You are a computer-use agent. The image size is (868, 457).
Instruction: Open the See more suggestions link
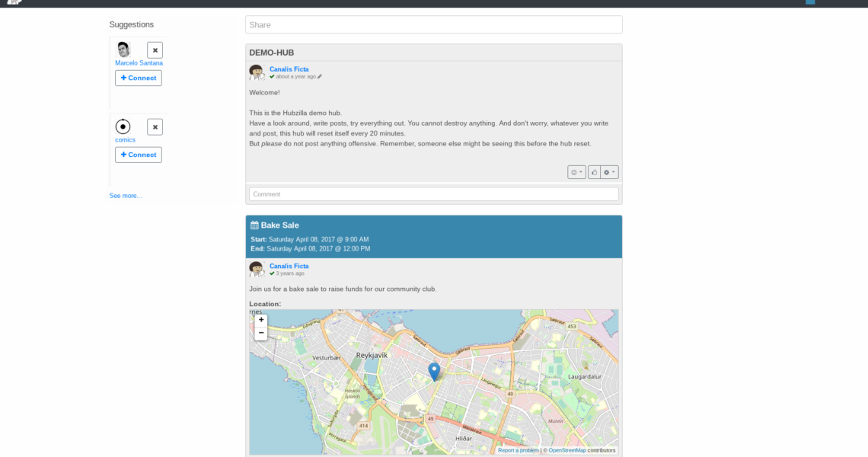tap(125, 196)
